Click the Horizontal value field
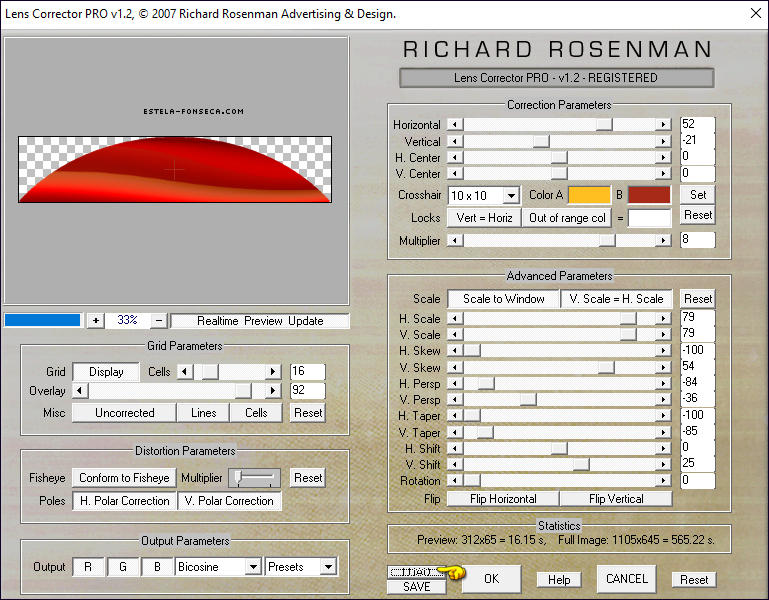 click(x=697, y=124)
